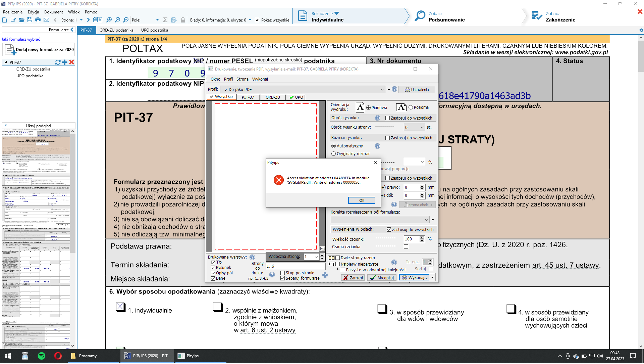Switch to the ORD-ZU tab in print dialog
This screenshot has width=644, height=364.
pyautogui.click(x=273, y=97)
